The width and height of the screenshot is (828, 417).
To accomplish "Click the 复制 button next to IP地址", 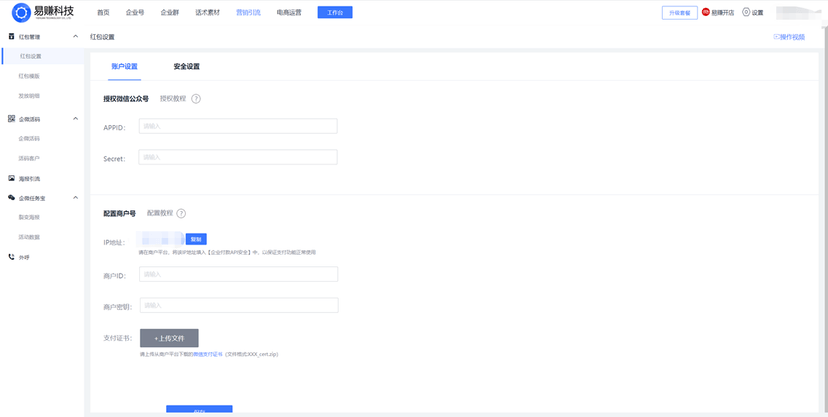I will pyautogui.click(x=196, y=239).
